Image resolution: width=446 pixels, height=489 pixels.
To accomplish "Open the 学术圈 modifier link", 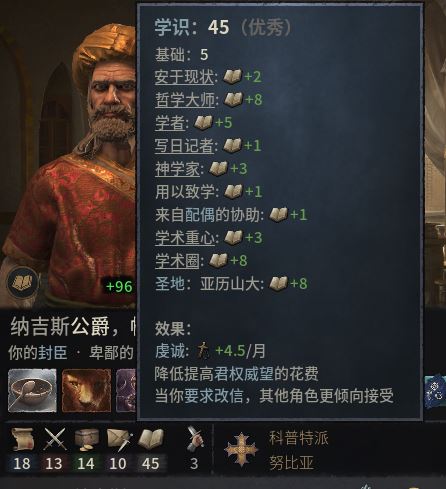I will (x=177, y=261).
